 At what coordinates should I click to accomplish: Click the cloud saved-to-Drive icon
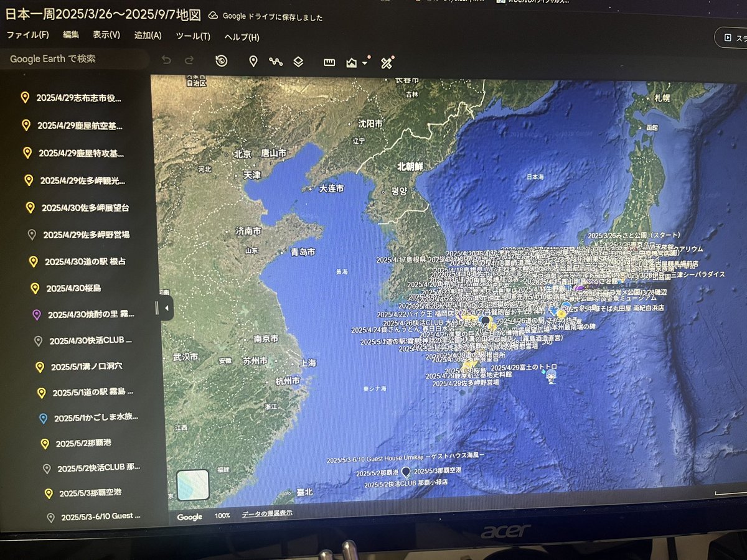pos(213,15)
